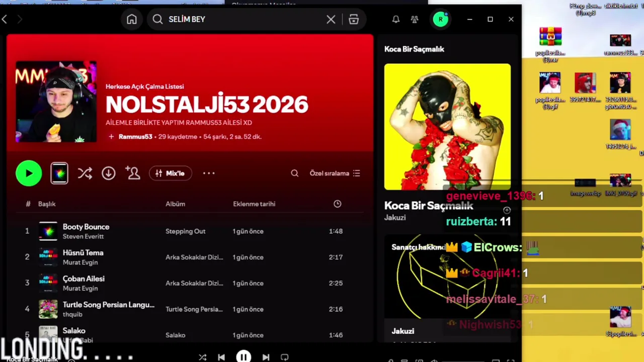Sort by duration clock icon
This screenshot has height=362, width=644.
[x=338, y=204]
